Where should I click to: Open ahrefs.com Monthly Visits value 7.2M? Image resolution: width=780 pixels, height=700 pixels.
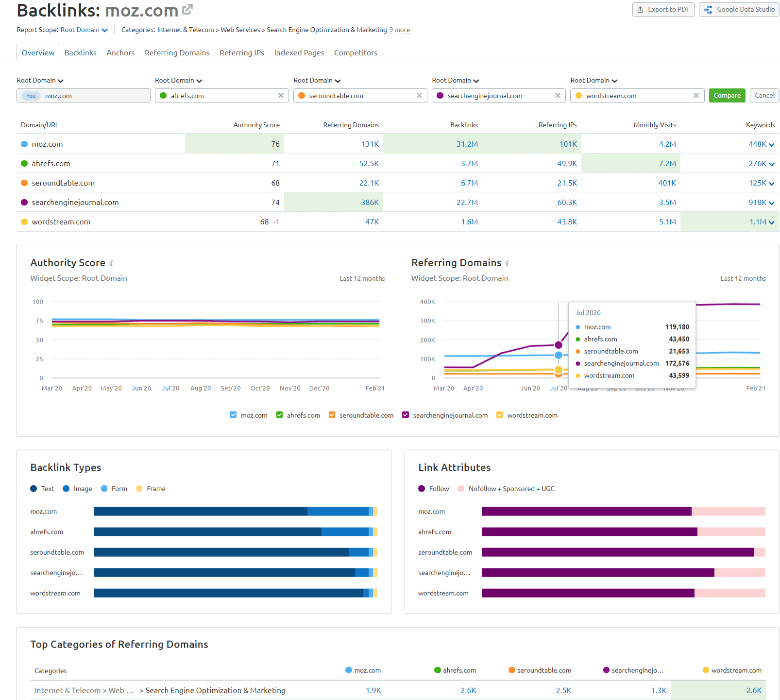point(667,164)
